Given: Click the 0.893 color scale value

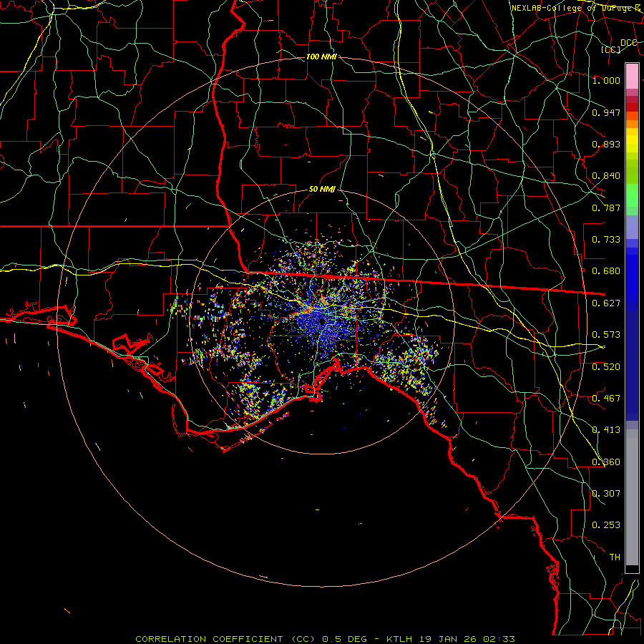Looking at the screenshot, I should click(606, 144).
